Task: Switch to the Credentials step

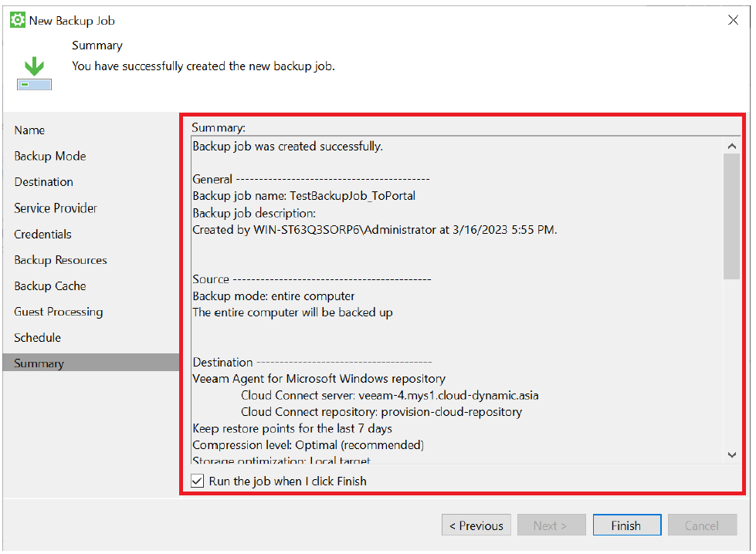Action: (43, 234)
